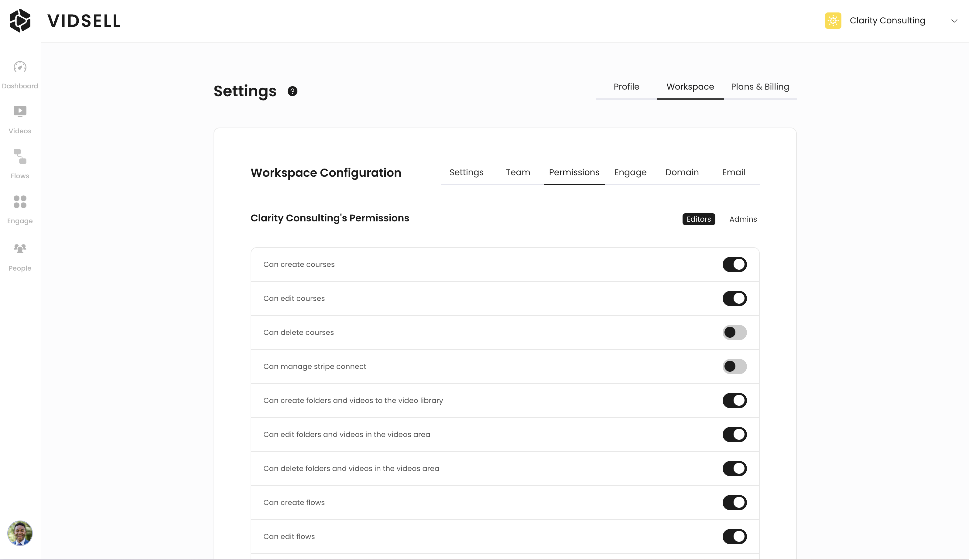Select the Domain configuration tab

point(682,172)
